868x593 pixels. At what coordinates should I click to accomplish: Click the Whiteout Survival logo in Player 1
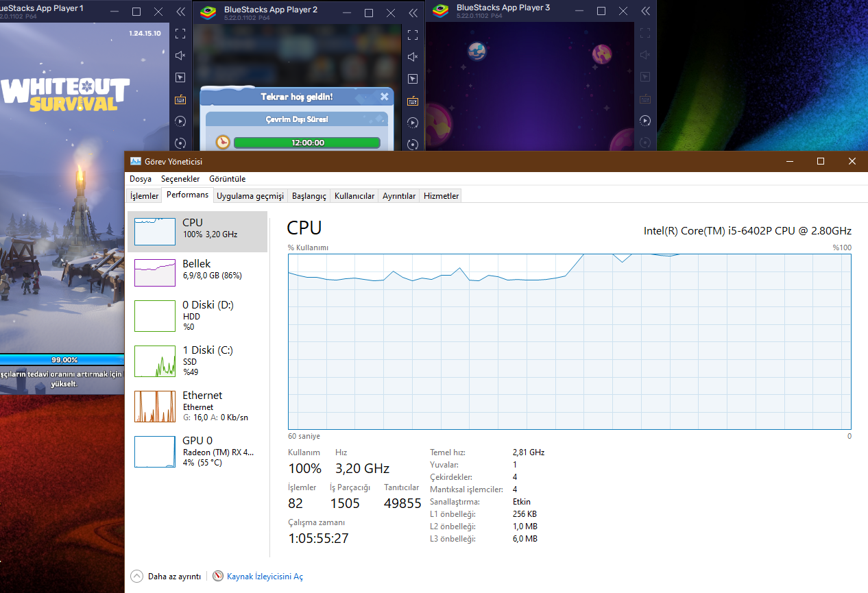point(64,94)
